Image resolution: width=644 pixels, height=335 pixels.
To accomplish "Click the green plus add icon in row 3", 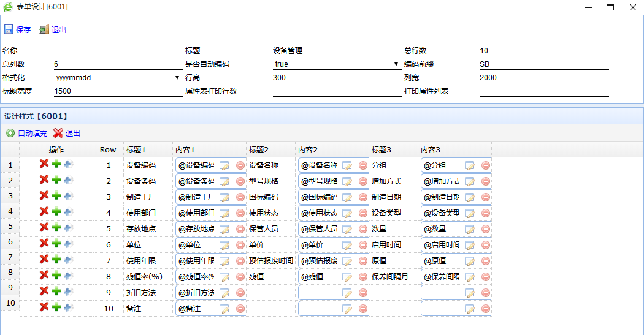I will point(56,195).
